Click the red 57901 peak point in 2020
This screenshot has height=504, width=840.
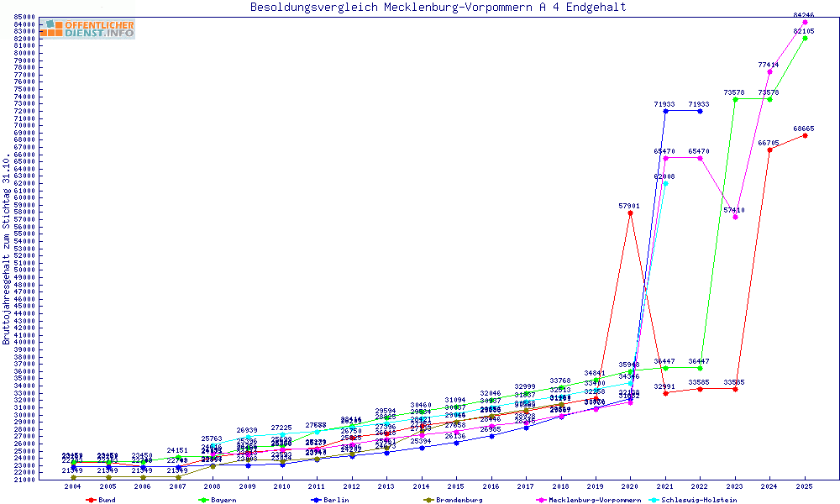click(x=630, y=213)
